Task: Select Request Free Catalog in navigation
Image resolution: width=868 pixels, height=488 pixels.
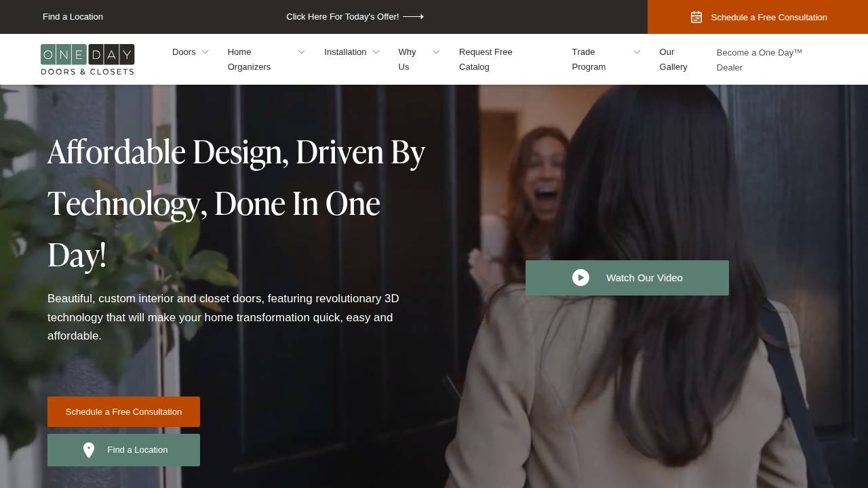Action: coord(486,60)
